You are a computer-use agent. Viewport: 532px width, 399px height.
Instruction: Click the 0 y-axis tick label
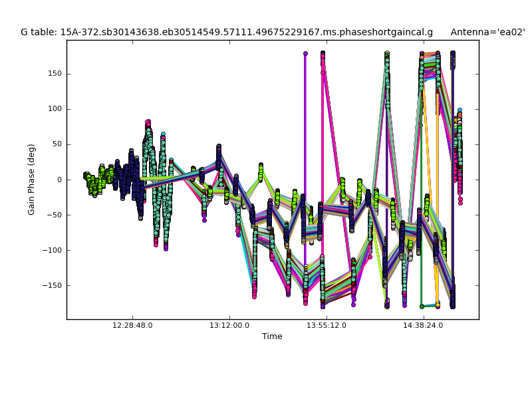pyautogui.click(x=59, y=180)
